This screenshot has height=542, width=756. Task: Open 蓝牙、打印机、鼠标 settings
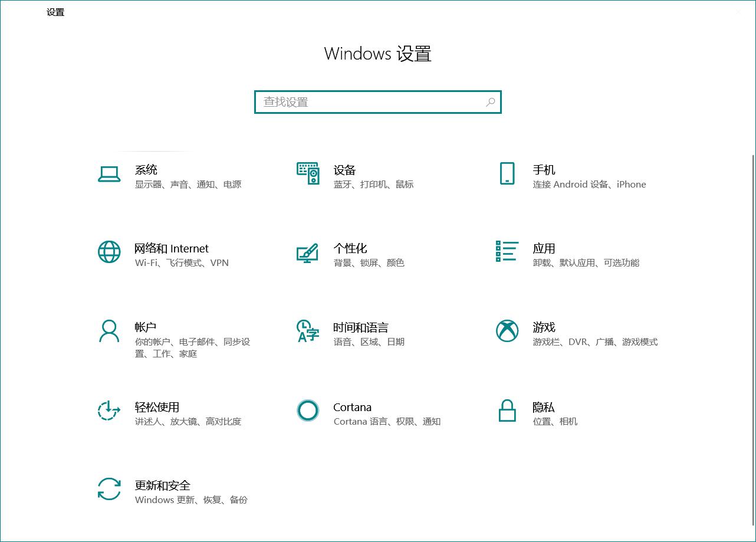tap(373, 184)
